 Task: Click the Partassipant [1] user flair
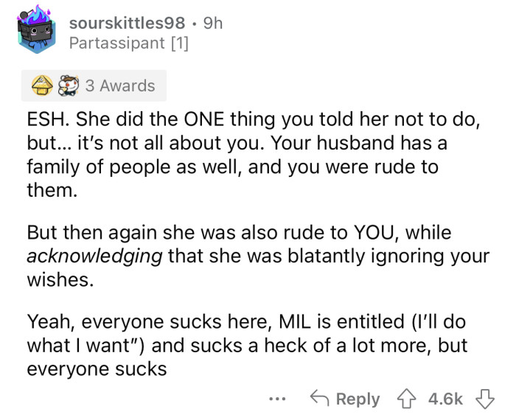click(x=128, y=43)
